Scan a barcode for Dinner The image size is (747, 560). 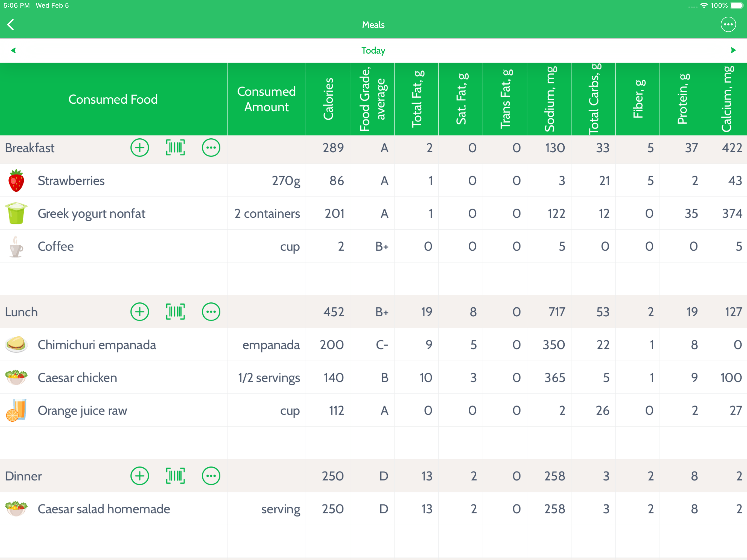tap(175, 476)
